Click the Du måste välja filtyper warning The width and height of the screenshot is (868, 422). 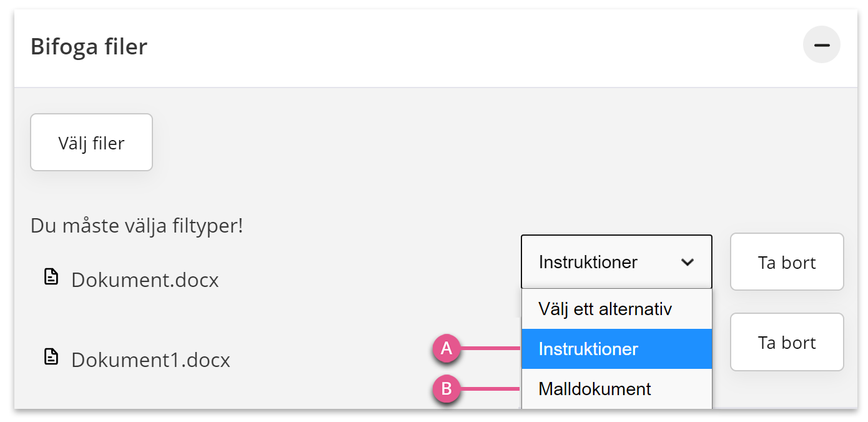(x=137, y=226)
